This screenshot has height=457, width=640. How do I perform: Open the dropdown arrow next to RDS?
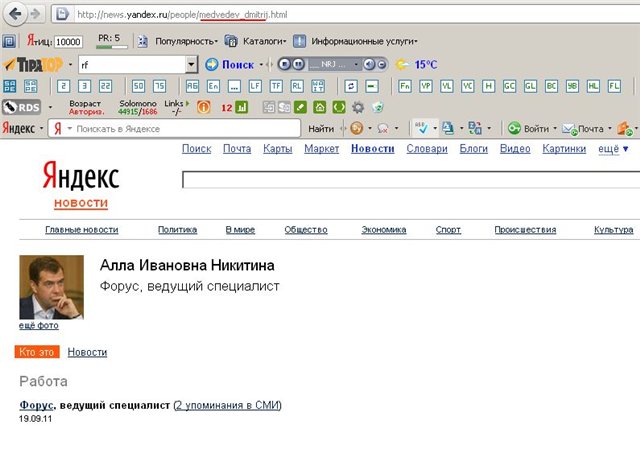51,107
